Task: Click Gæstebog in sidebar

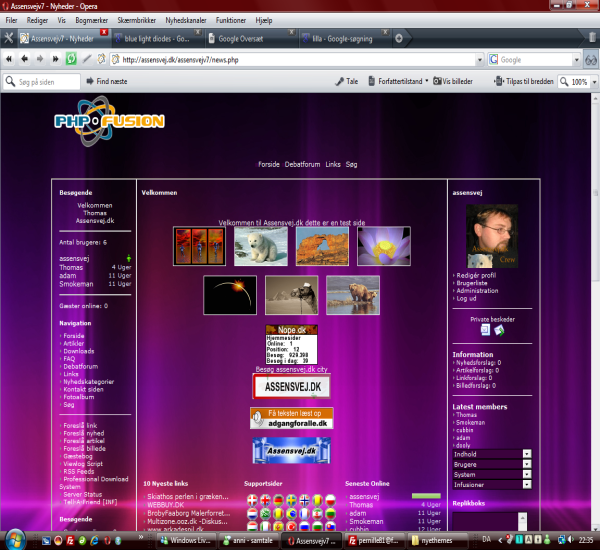Action: click(78, 456)
